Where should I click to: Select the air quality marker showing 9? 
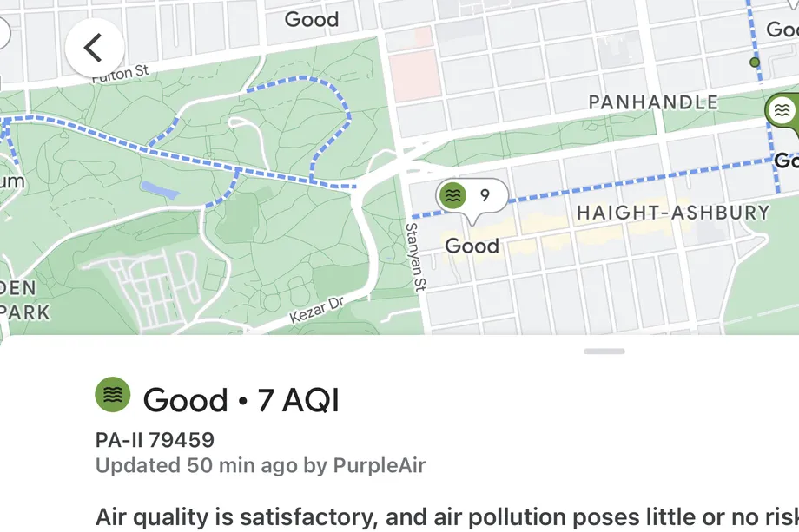tap(472, 196)
